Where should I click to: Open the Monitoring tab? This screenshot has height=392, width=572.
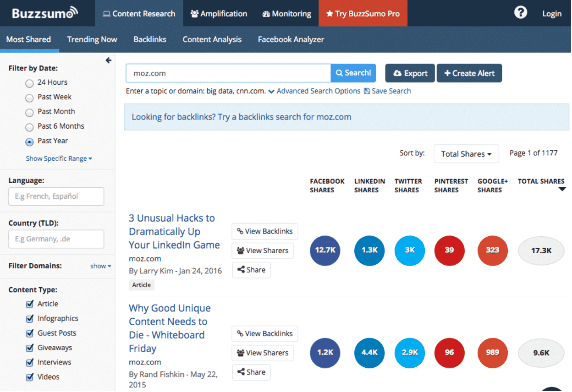pyautogui.click(x=286, y=13)
